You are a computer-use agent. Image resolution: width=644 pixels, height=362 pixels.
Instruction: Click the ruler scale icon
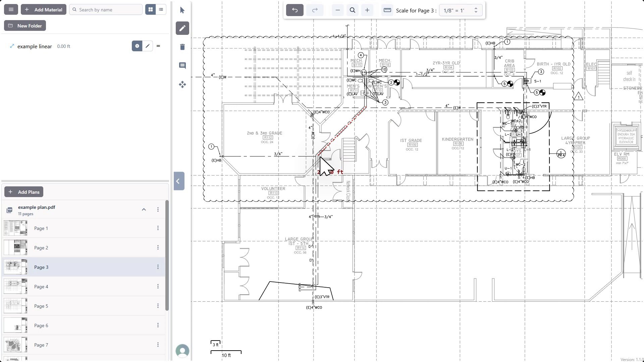(x=387, y=10)
